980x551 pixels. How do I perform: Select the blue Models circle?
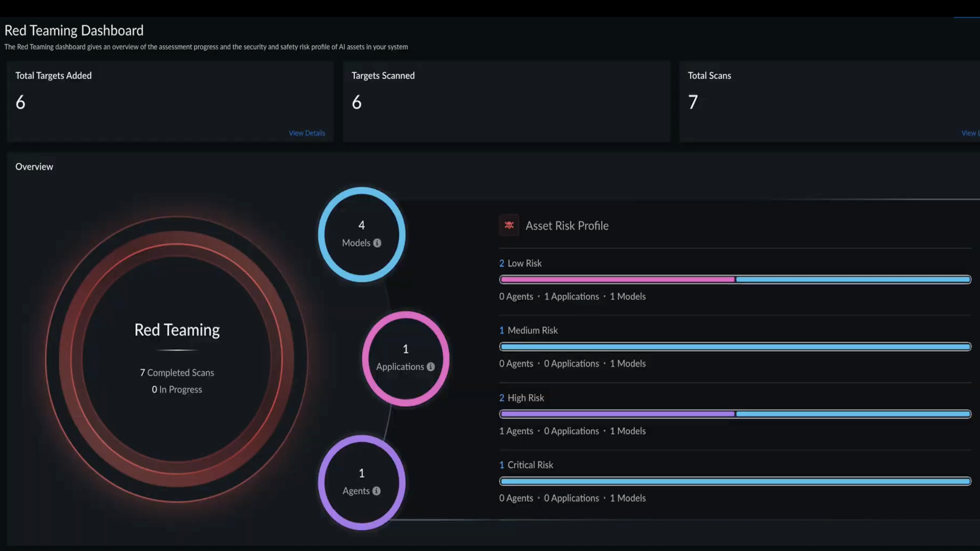pos(362,234)
